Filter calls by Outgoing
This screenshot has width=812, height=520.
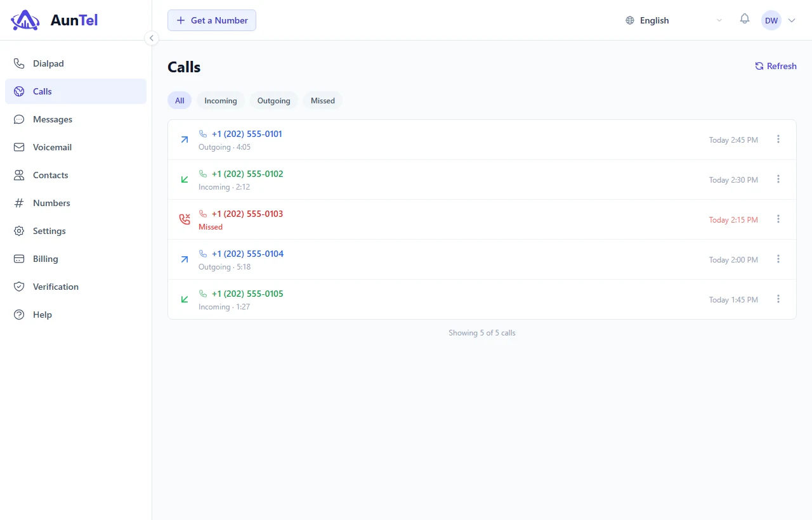pos(274,100)
